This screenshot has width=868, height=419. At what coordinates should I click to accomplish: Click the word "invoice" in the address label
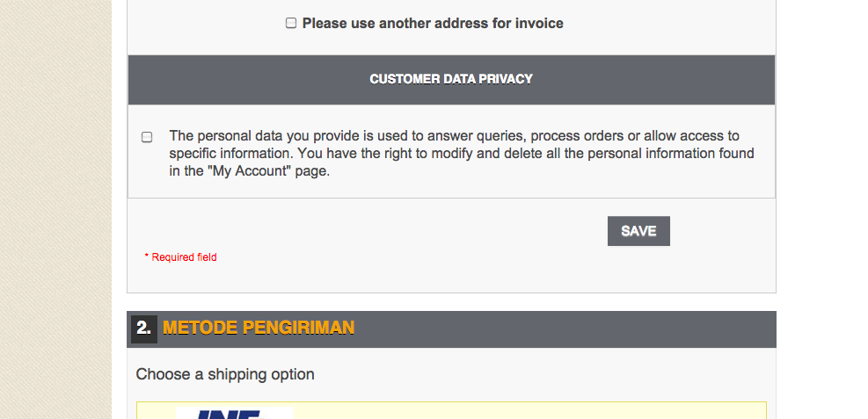pyautogui.click(x=540, y=24)
